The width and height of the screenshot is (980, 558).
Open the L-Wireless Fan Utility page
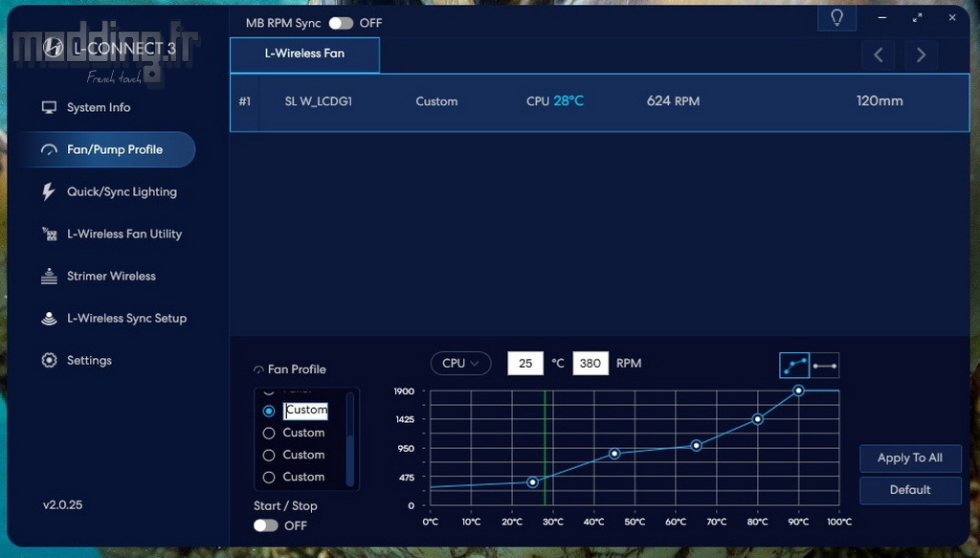(x=124, y=234)
